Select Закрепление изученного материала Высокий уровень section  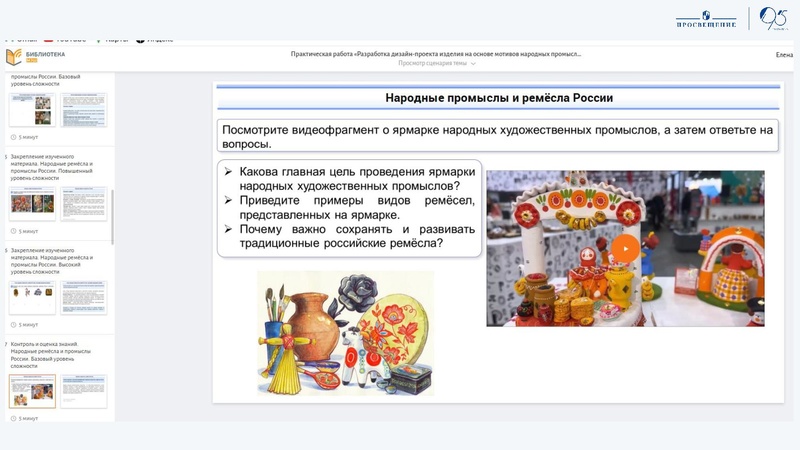coord(52,261)
